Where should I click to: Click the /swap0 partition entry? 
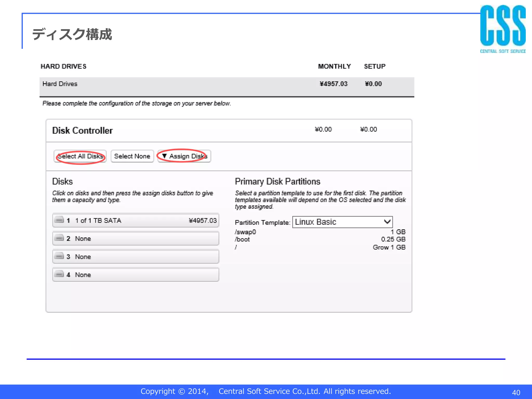(x=245, y=232)
